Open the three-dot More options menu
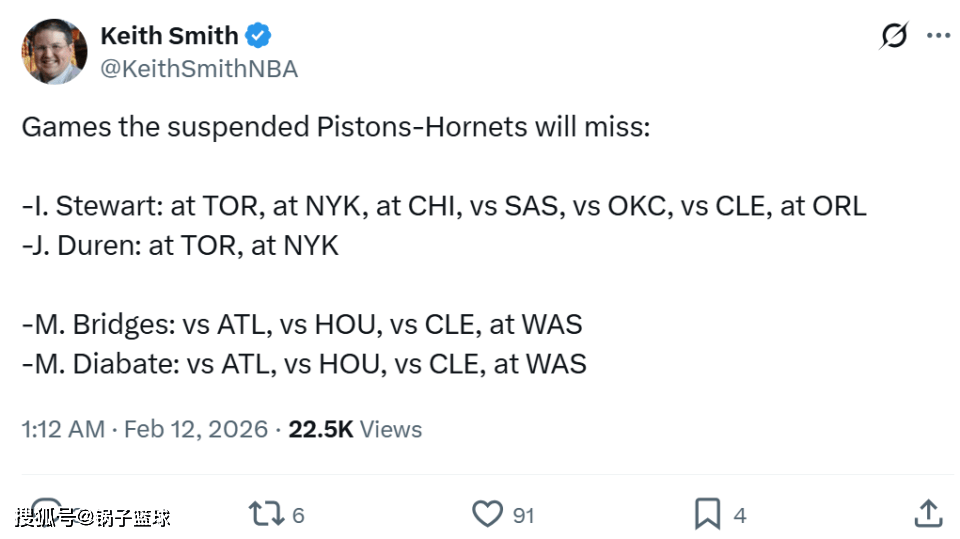Image resolution: width=960 pixels, height=539 pixels. click(938, 36)
